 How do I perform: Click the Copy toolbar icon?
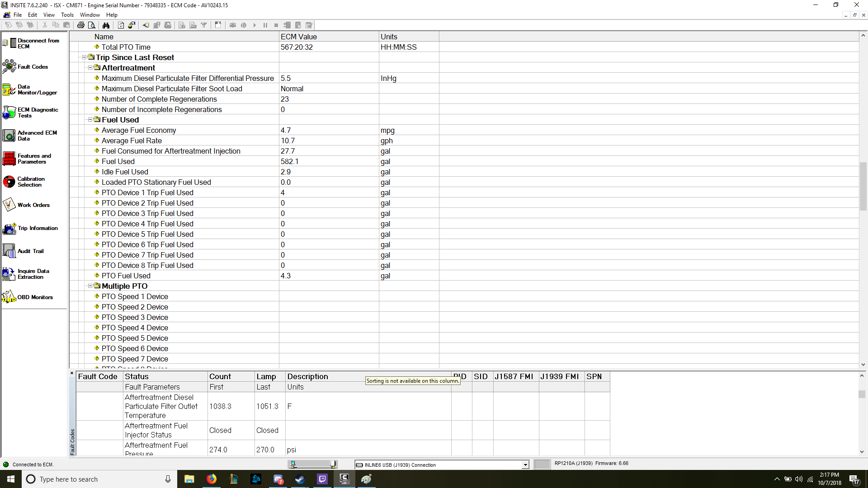click(x=56, y=25)
